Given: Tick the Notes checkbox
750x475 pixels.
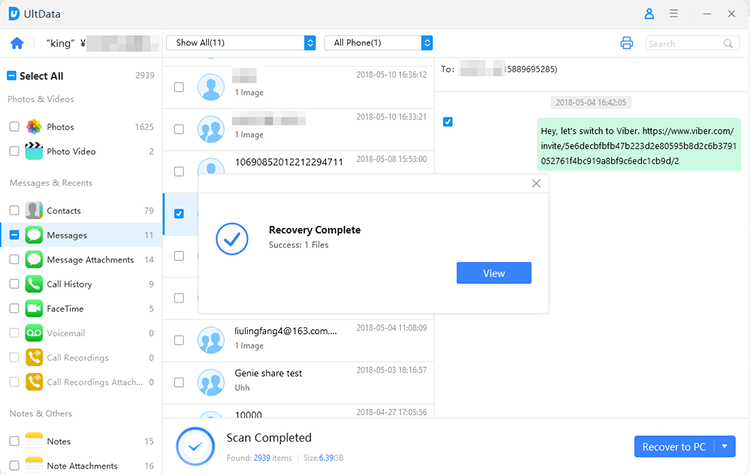Looking at the screenshot, I should pyautogui.click(x=14, y=441).
